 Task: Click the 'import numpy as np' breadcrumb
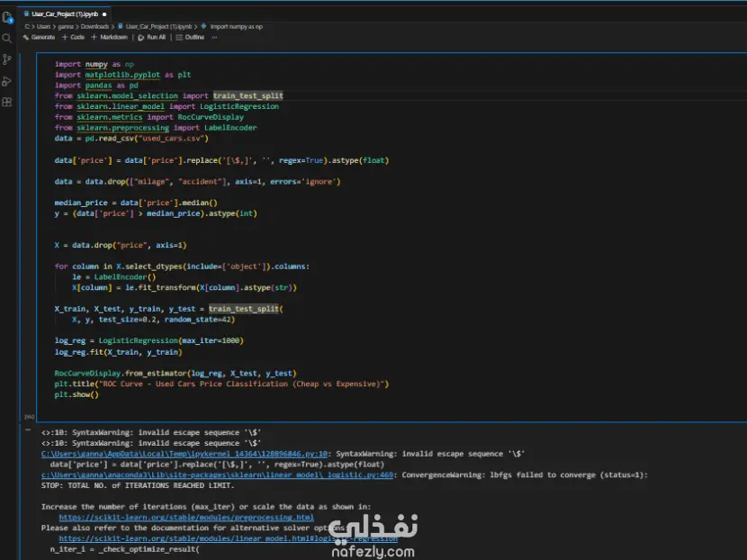(x=232, y=27)
